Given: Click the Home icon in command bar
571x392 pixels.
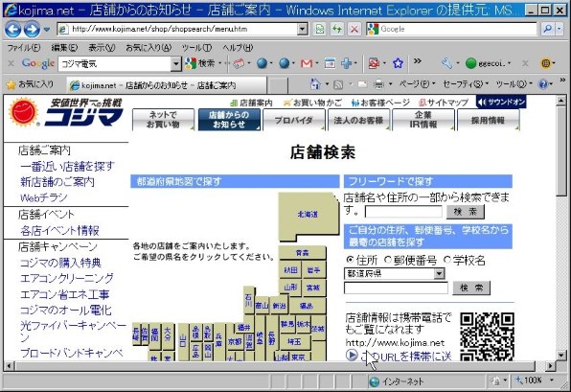Looking at the screenshot, I should [315, 84].
